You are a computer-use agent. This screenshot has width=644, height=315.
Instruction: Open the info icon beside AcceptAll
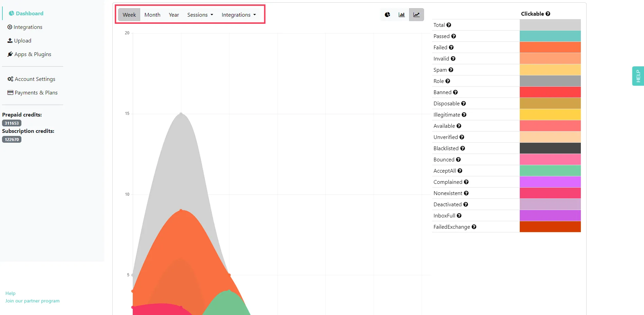coord(460,171)
